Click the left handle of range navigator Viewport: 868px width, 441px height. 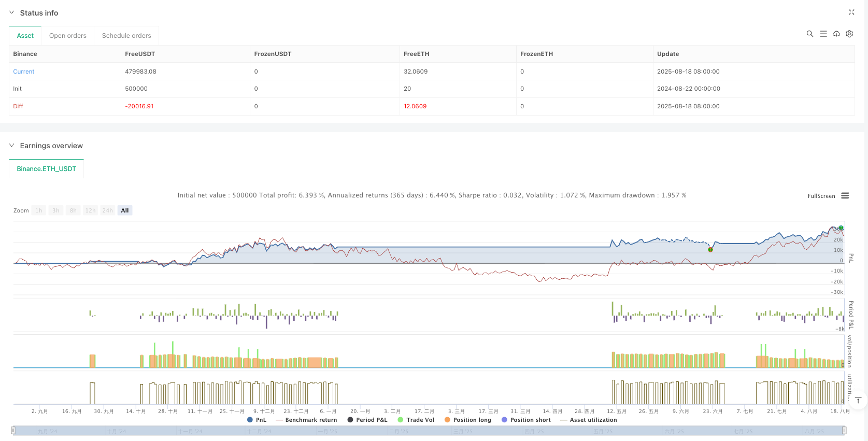(13, 430)
